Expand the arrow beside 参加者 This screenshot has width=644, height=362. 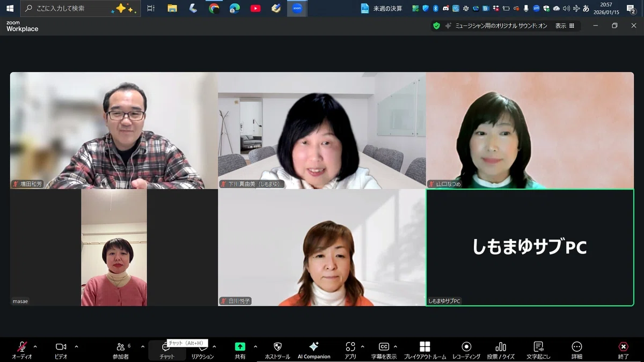click(143, 346)
